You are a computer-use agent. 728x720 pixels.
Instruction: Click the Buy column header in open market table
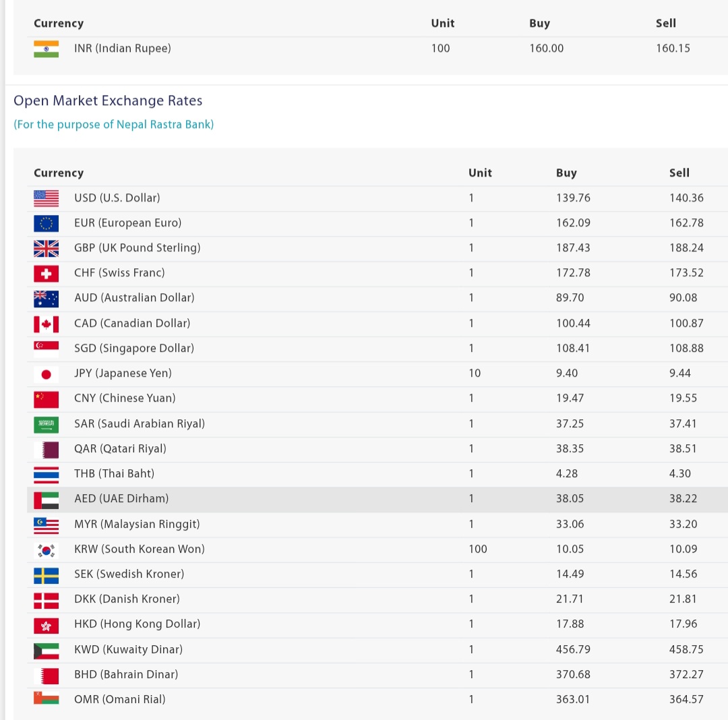point(566,173)
